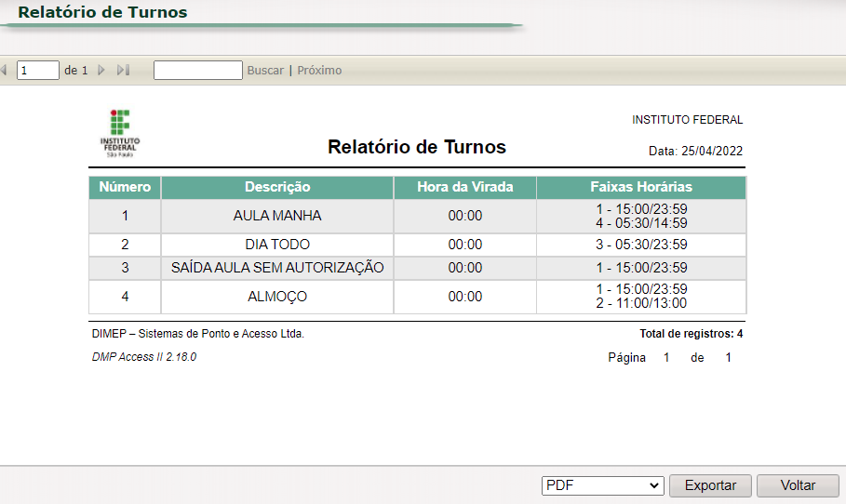Select the Total de registros: 4 text
This screenshot has height=504, width=846.
[692, 334]
